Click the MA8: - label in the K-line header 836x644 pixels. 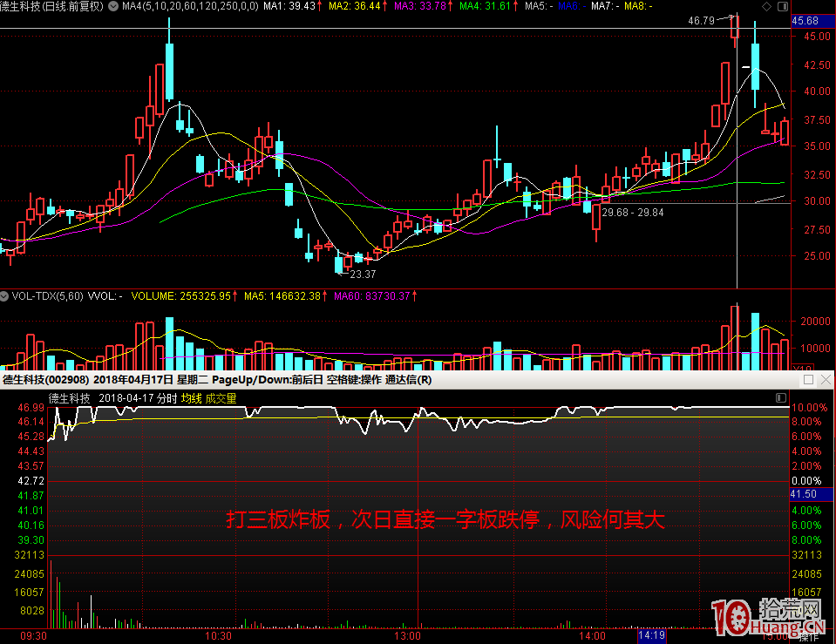[638, 6]
